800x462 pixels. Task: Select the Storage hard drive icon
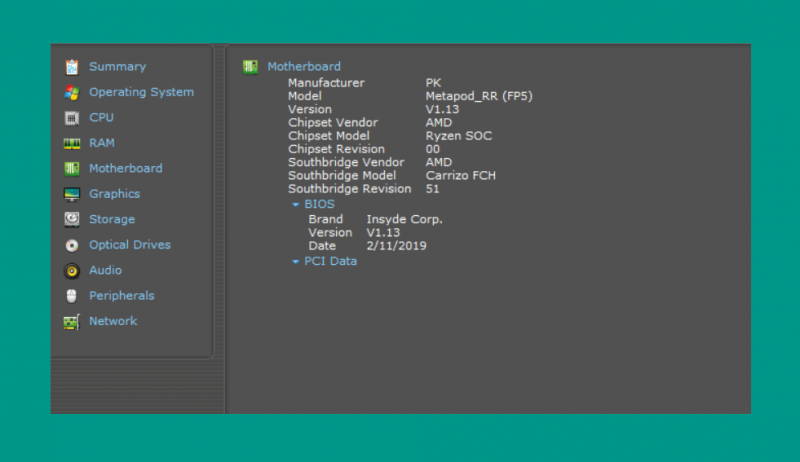[x=72, y=219]
